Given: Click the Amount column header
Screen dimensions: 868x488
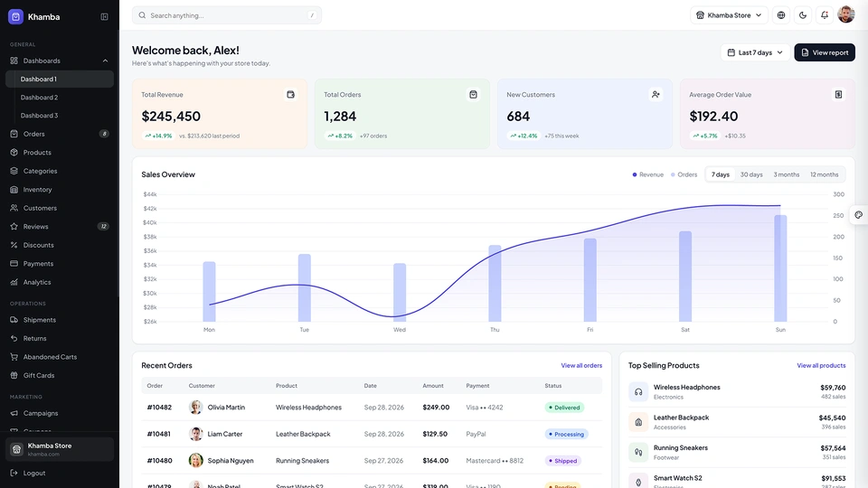Looking at the screenshot, I should click(433, 386).
